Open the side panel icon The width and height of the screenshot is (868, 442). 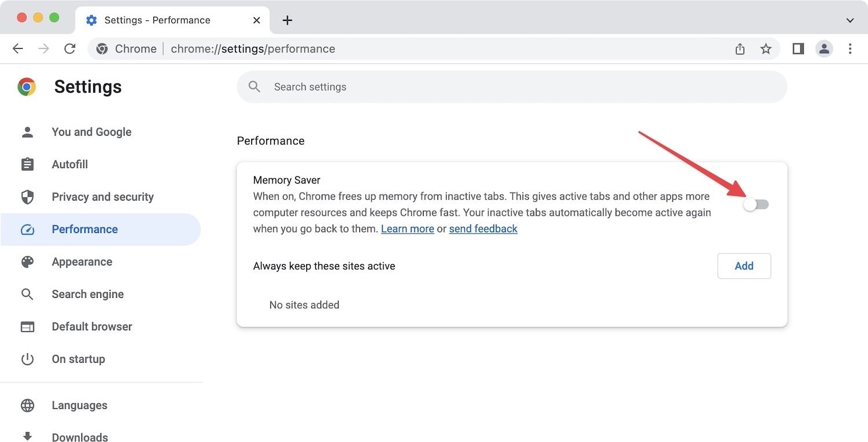tap(798, 49)
